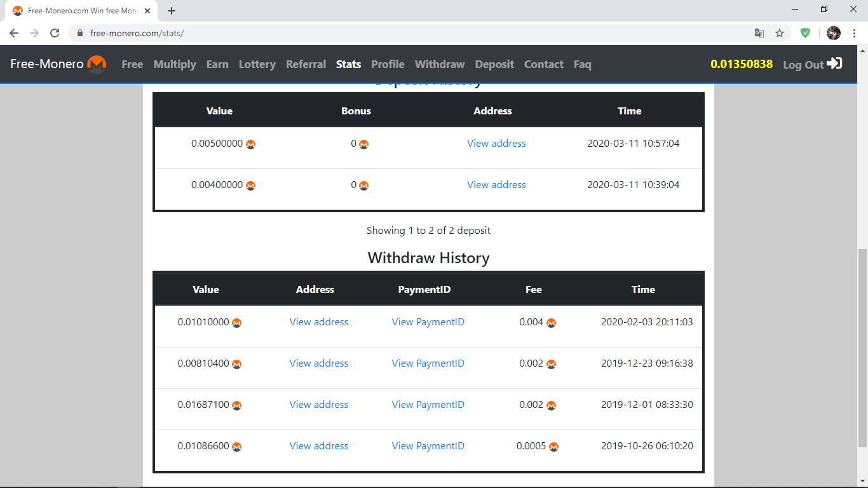Click Monero icon beside 0.01086600 withdrawal

237,447
